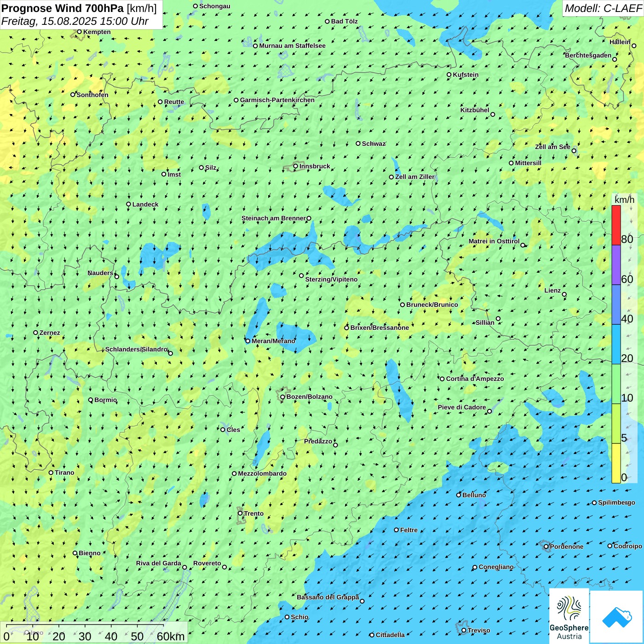Click the 'km/h' legend heading

[x=624, y=200]
